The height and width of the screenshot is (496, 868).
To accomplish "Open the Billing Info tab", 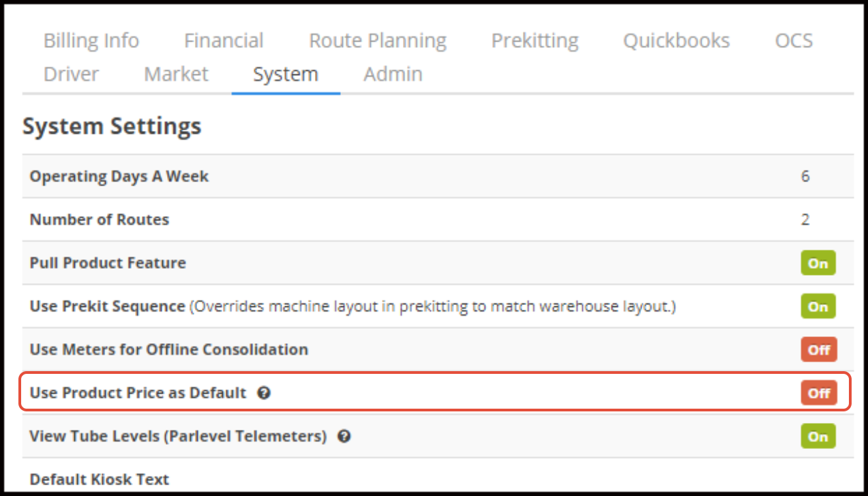I will 91,41.
